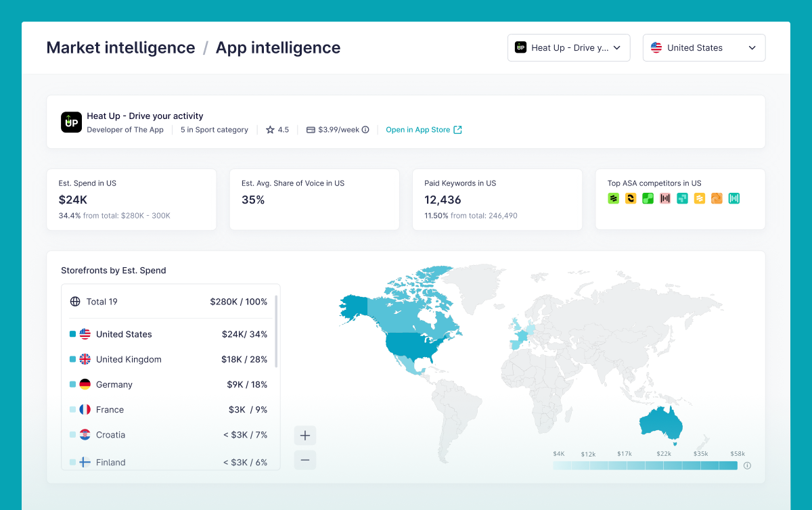The image size is (812, 510).
Task: Zoom in on the map with plus button
Action: click(305, 436)
